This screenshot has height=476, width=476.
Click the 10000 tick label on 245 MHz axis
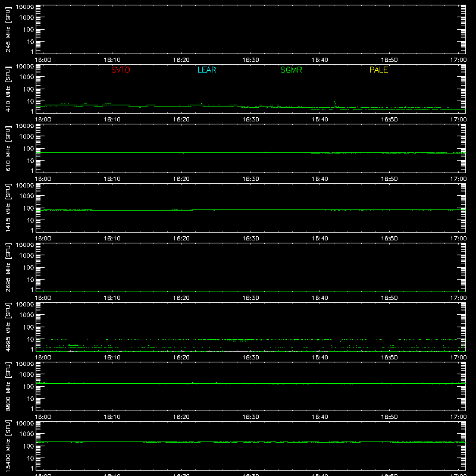25,7
